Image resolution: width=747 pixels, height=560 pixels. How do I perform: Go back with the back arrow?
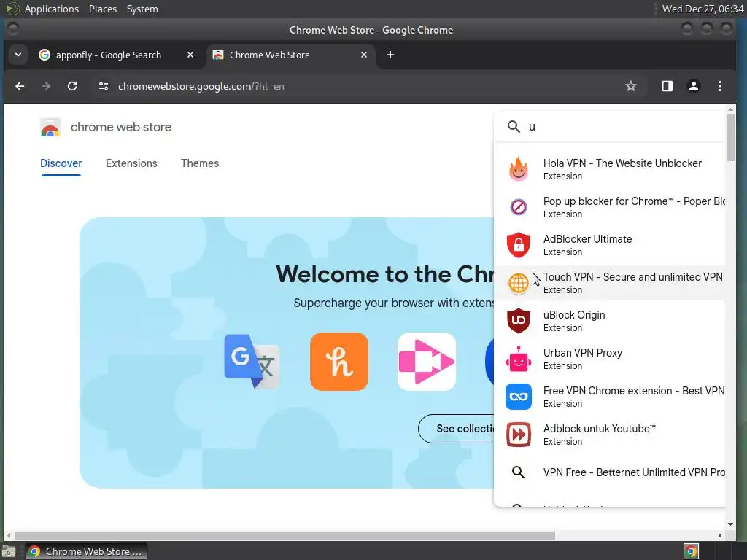20,86
